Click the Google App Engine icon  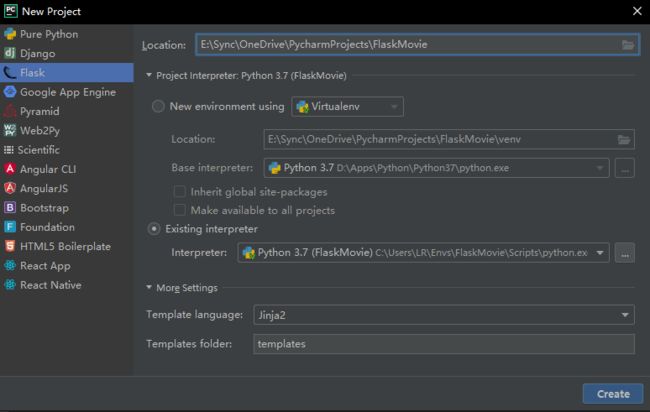tap(10, 92)
